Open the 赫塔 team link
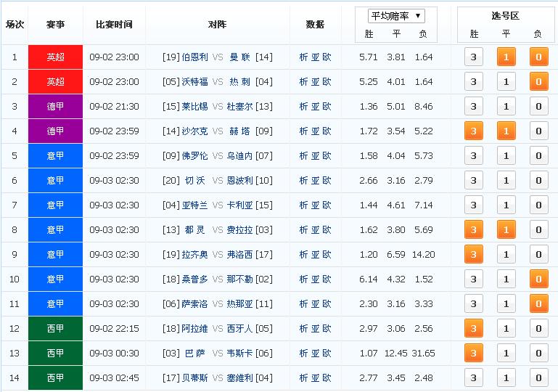Viewport: 558px width, 392px height. pyautogui.click(x=240, y=131)
